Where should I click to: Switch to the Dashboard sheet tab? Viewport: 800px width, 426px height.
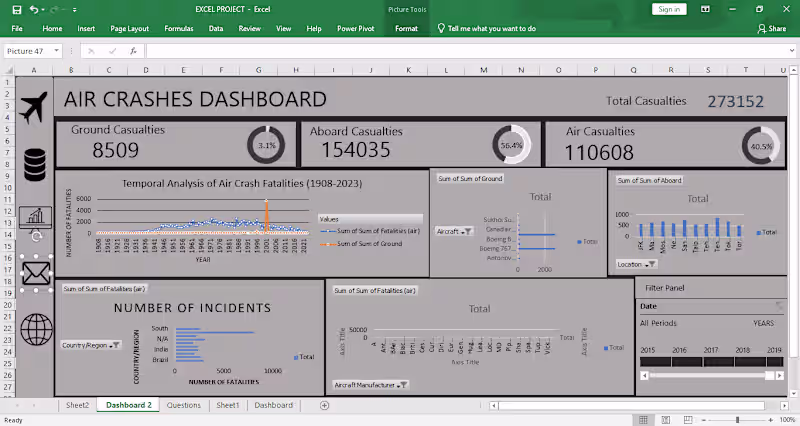[274, 405]
